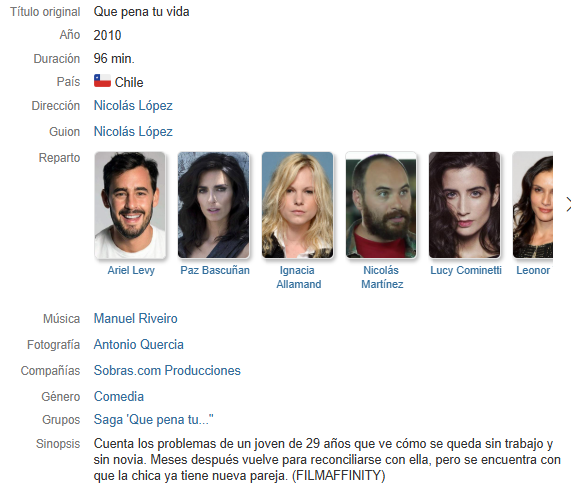The height and width of the screenshot is (493, 571).
Task: Open Sobras.com Producciones company link
Action: pyautogui.click(x=167, y=370)
